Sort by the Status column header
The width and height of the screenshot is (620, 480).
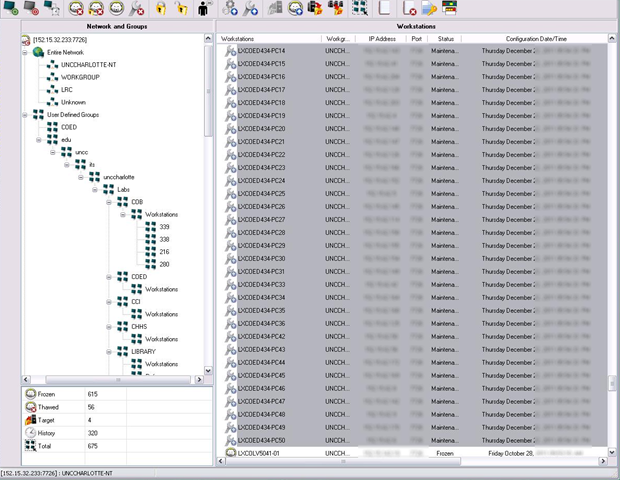(446, 38)
